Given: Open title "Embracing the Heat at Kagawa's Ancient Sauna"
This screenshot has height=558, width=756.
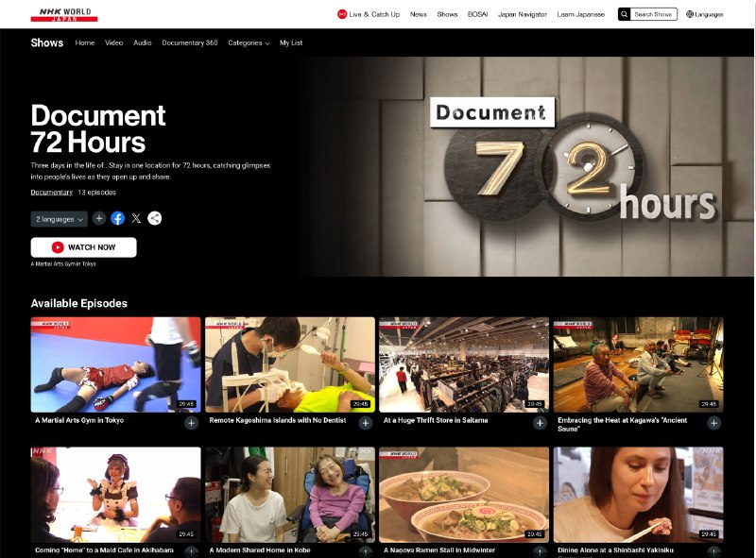Looking at the screenshot, I should 623,424.
